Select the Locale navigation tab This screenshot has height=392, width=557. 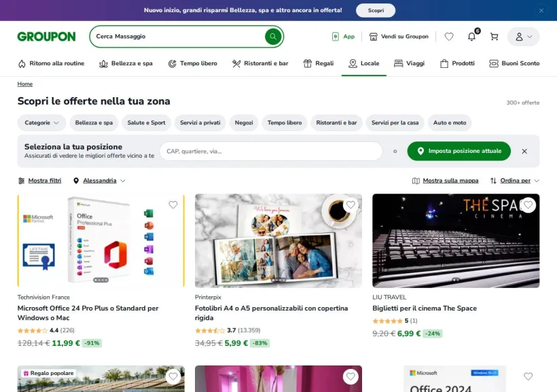(364, 63)
